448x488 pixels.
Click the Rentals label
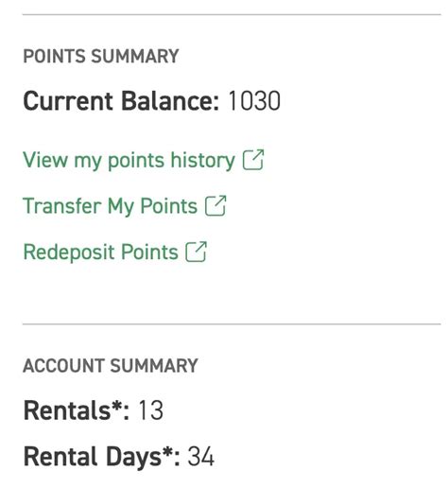pyautogui.click(x=77, y=410)
